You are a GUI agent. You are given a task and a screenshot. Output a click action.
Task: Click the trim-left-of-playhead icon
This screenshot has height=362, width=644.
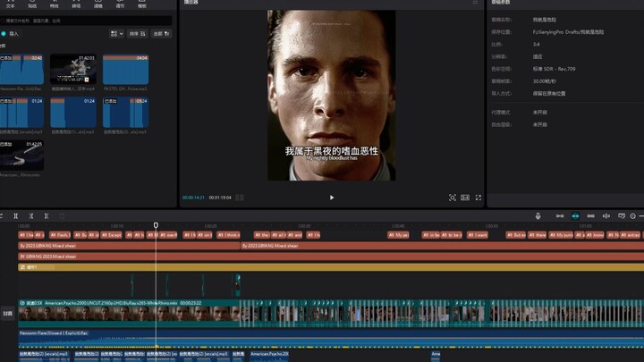point(31,216)
